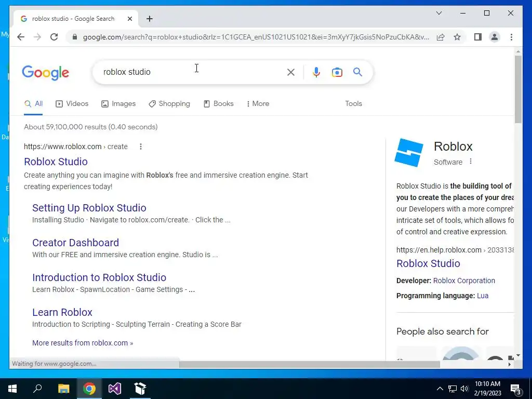This screenshot has width=532, height=399.
Task: Search by image with the camera icon
Action: [337, 72]
